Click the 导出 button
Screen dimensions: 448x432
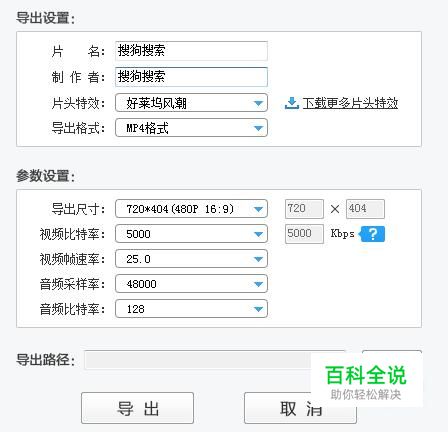click(137, 408)
